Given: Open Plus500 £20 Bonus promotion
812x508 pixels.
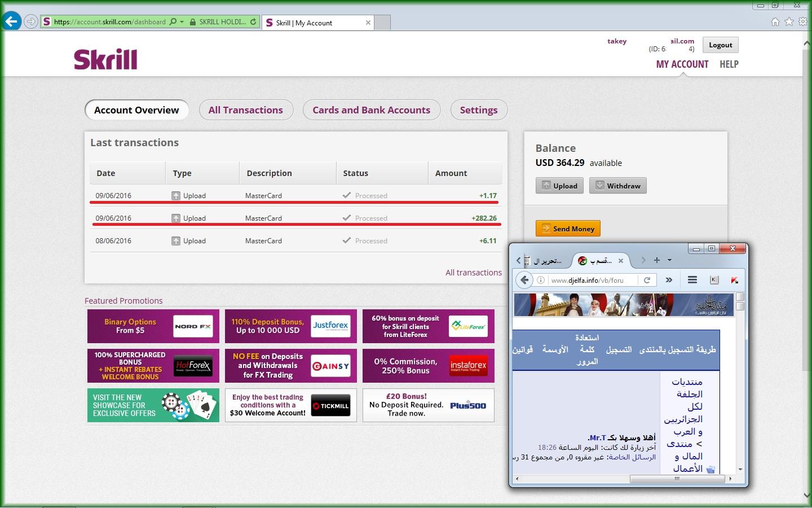Looking at the screenshot, I should coord(429,405).
